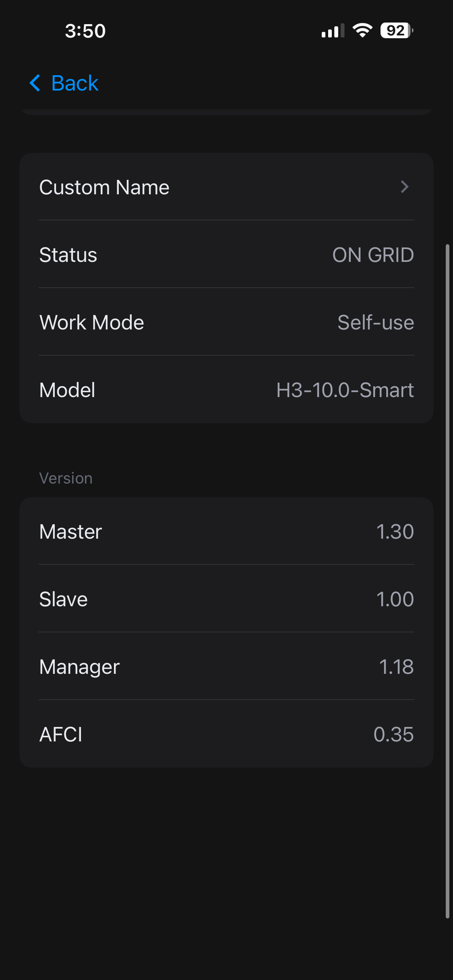Image resolution: width=453 pixels, height=980 pixels.
Task: Tap the Wi-Fi status icon
Action: click(x=362, y=31)
